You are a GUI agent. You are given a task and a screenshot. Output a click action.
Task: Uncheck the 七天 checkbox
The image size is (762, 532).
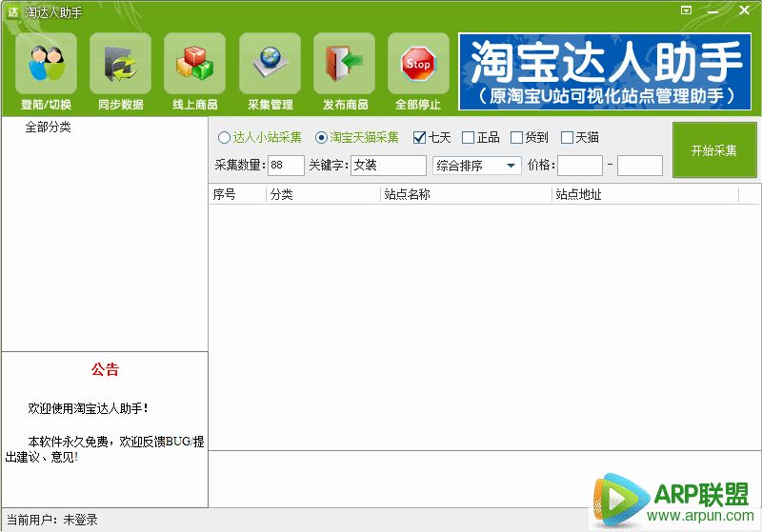coord(420,138)
